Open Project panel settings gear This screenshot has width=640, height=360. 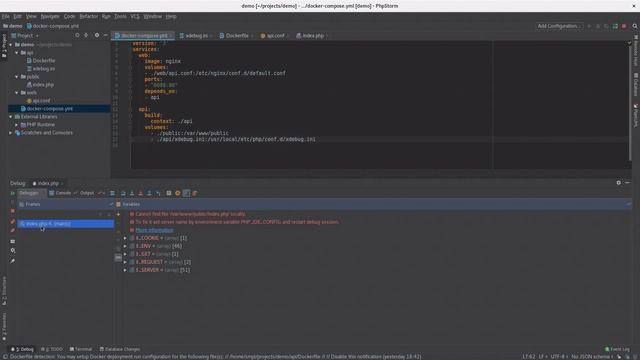(x=97, y=36)
